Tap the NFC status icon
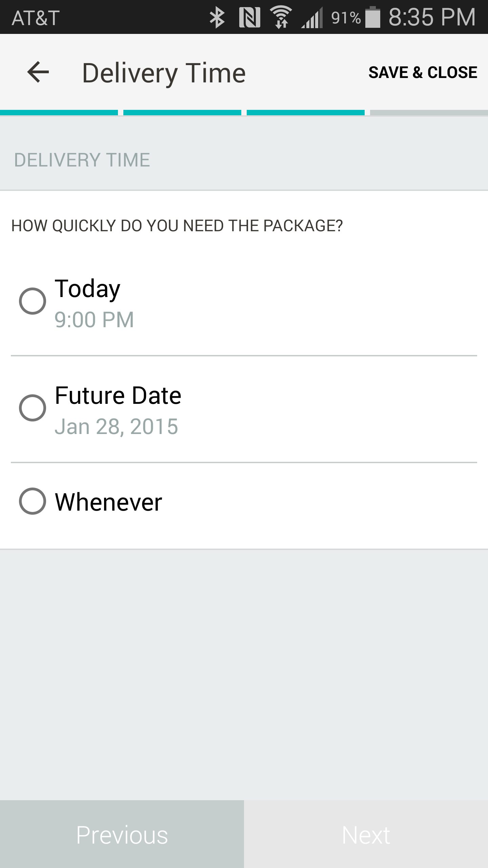The width and height of the screenshot is (488, 868). 250,18
